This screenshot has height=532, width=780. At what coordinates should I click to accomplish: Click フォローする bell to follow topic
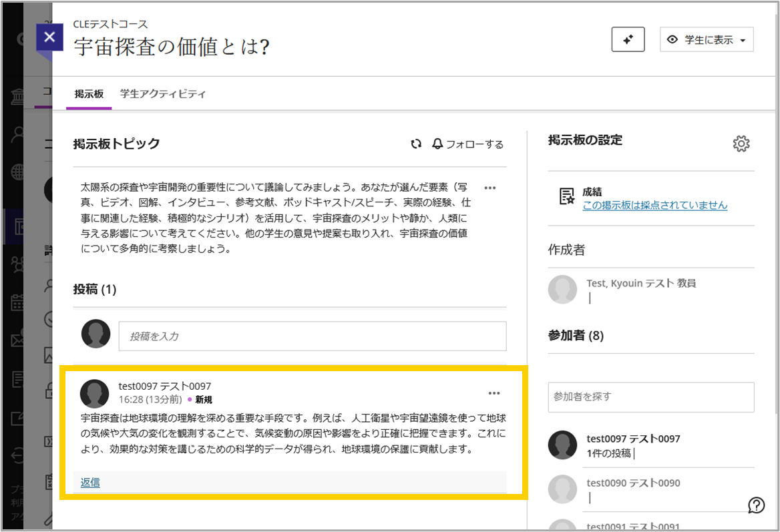click(x=467, y=144)
